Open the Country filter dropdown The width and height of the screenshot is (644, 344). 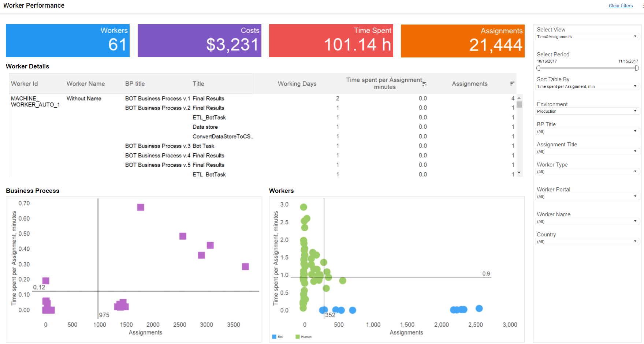587,242
